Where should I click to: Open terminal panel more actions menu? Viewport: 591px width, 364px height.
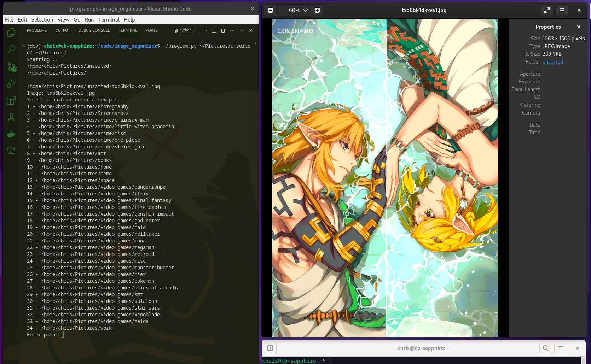[x=232, y=30]
